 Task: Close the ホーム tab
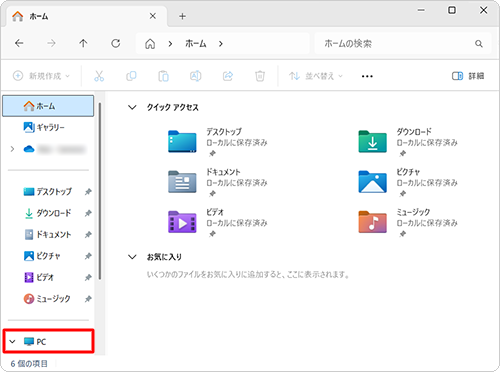(x=153, y=16)
